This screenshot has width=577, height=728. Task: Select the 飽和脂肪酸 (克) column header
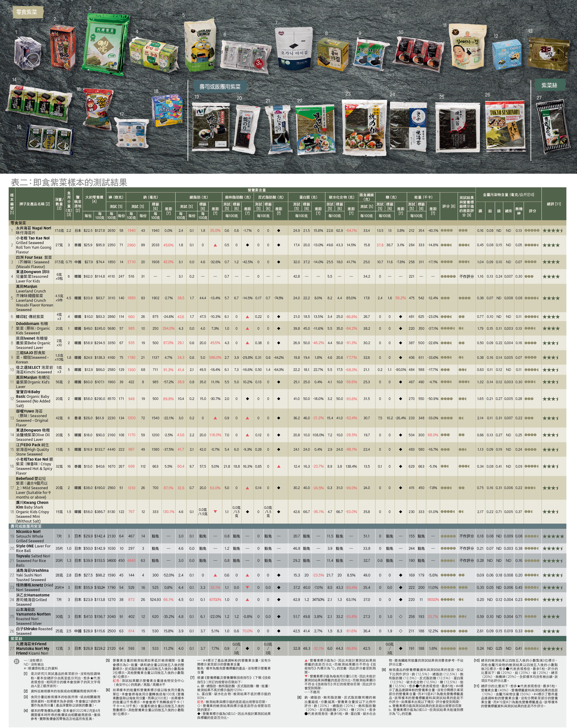pyautogui.click(x=238, y=197)
